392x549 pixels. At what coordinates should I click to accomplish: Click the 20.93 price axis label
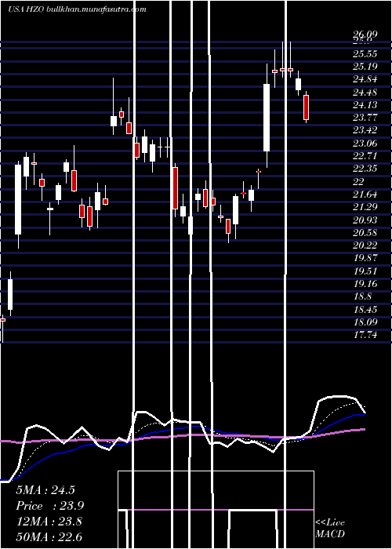tap(365, 220)
